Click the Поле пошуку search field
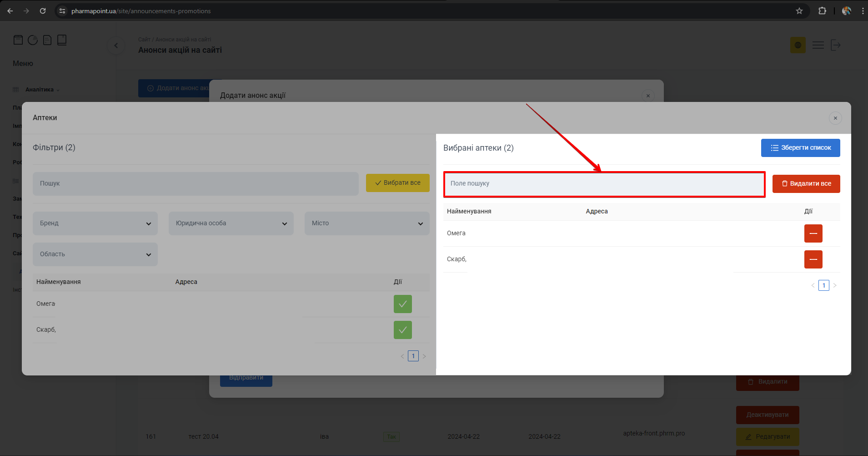This screenshot has height=456, width=868. click(604, 184)
